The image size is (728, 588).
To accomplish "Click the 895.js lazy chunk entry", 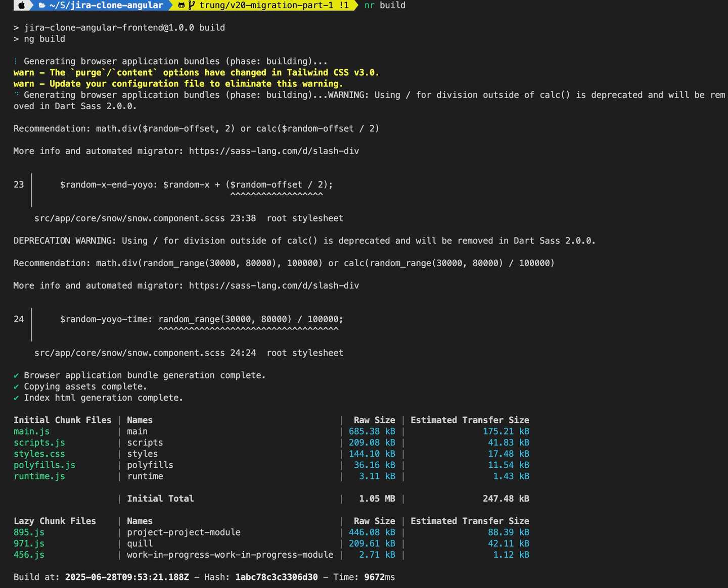I will pos(28,532).
